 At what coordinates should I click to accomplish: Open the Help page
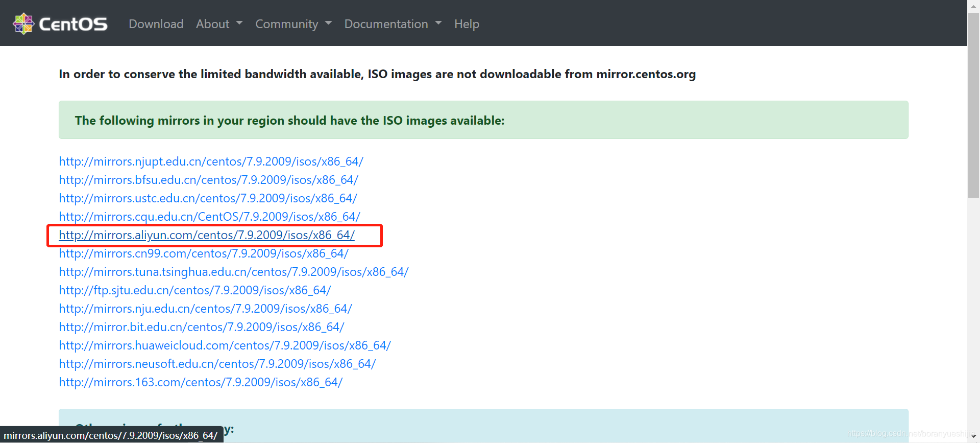click(x=467, y=24)
